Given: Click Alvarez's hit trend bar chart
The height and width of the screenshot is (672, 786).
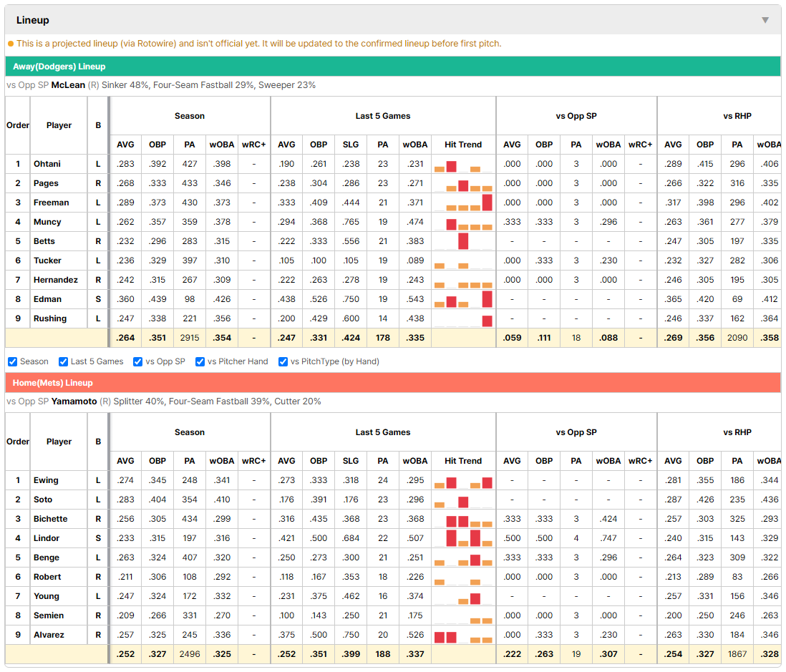Looking at the screenshot, I should tap(463, 636).
